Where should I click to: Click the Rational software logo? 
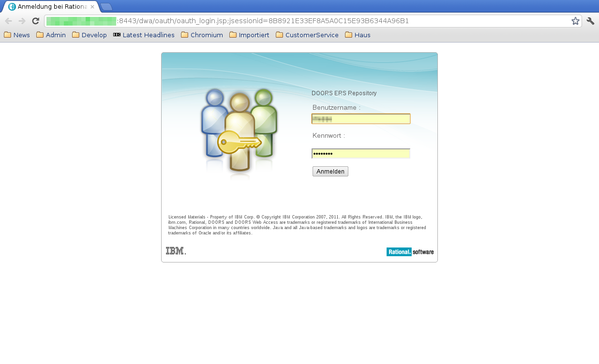click(x=410, y=252)
